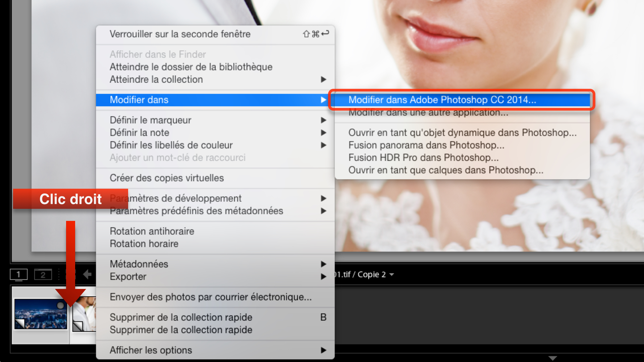Open the file name dropdown next to Copie 2

[392, 275]
